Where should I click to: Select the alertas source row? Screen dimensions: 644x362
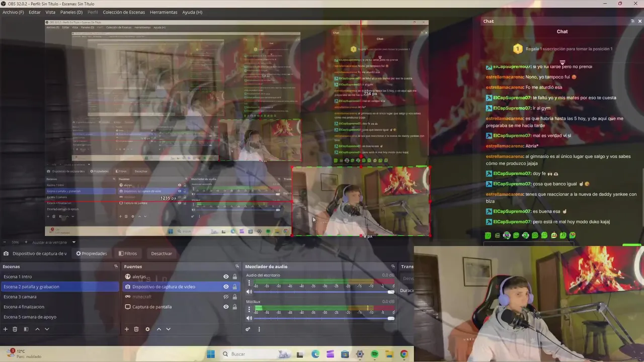[181, 277]
